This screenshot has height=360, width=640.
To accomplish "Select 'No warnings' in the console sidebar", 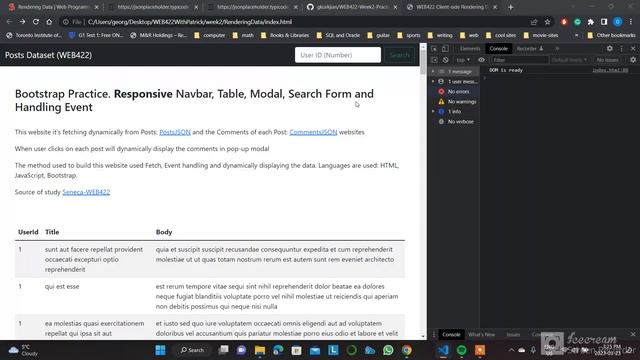I will click(x=462, y=102).
